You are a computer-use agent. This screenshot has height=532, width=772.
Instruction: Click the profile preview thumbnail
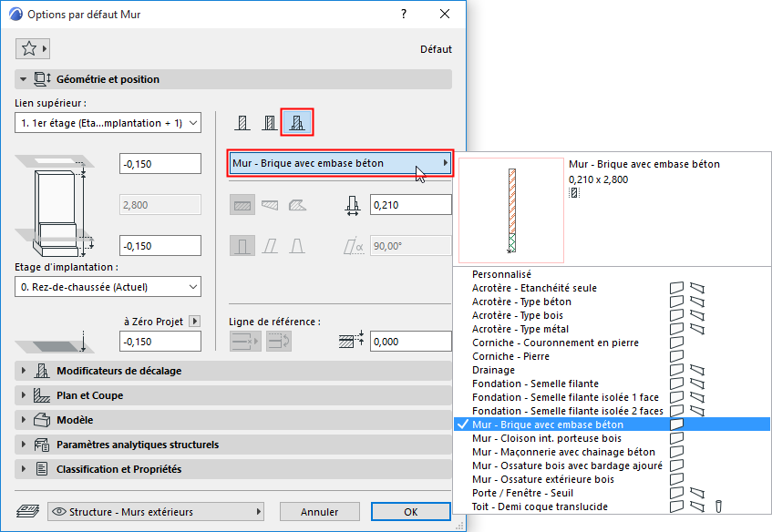click(511, 210)
